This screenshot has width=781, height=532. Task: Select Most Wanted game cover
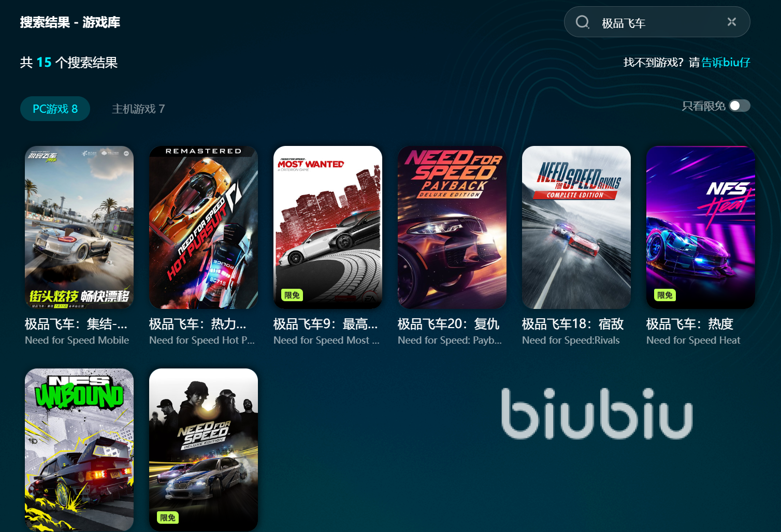click(328, 227)
